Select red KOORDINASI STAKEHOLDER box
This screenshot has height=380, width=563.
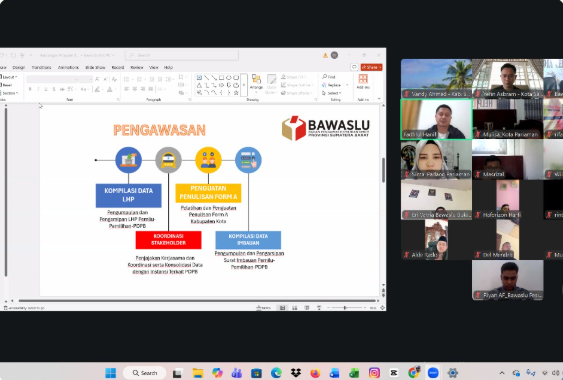[x=168, y=240]
